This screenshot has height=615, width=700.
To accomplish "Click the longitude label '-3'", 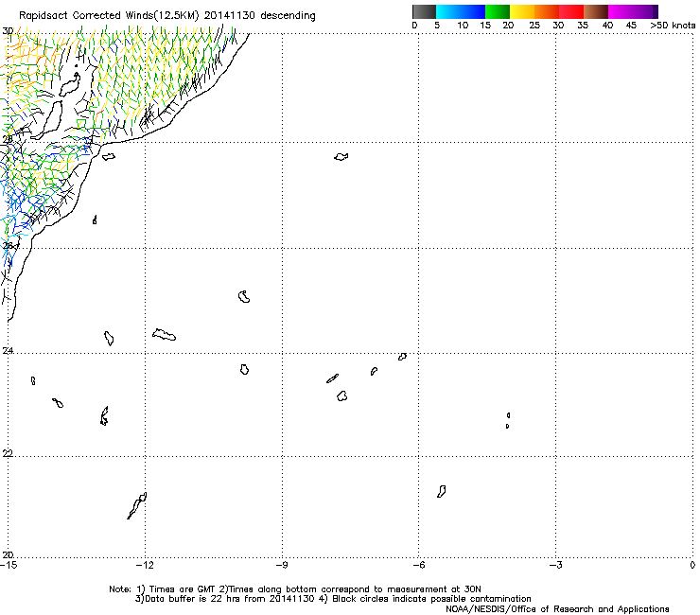I will coord(555,565).
